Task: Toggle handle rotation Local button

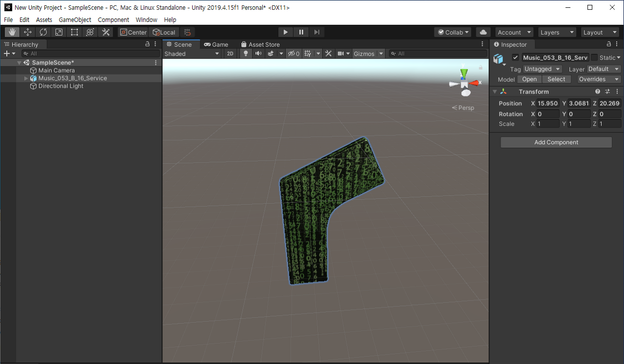Action: coord(164,32)
